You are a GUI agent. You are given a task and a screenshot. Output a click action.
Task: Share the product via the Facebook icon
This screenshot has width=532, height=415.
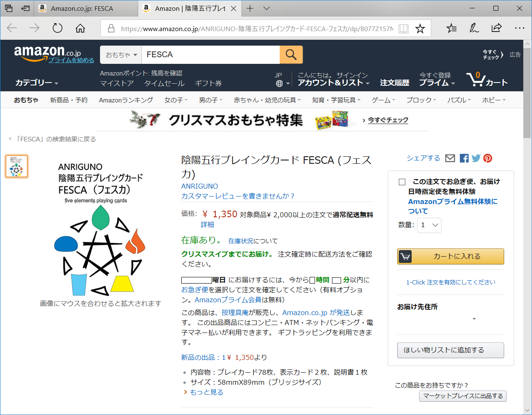464,158
